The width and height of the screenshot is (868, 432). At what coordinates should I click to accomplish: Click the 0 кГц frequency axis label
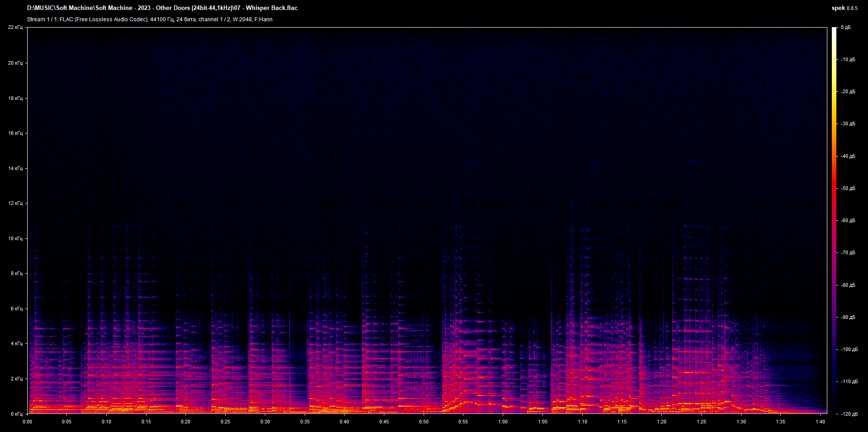coord(16,414)
